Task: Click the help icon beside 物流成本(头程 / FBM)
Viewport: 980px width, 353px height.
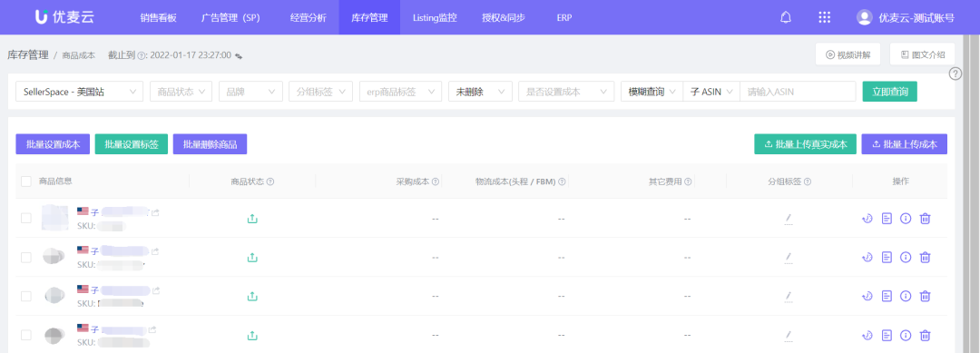Action: 562,181
